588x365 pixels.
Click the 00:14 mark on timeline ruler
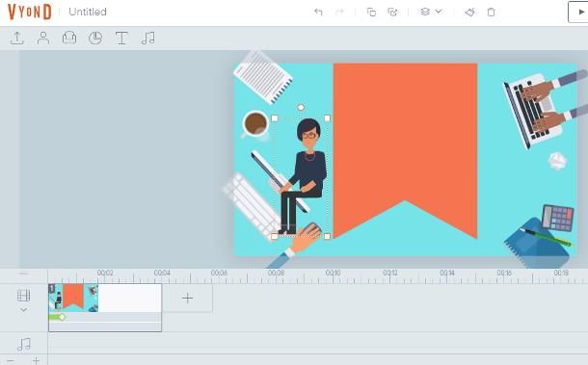tap(447, 273)
